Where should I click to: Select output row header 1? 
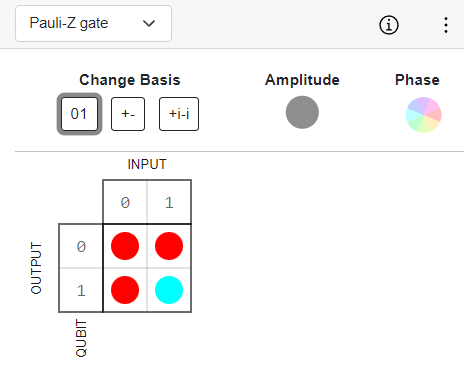[81, 290]
